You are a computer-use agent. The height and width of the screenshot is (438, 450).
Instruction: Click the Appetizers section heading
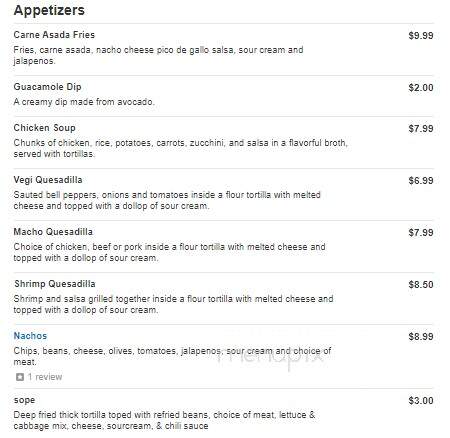click(49, 10)
